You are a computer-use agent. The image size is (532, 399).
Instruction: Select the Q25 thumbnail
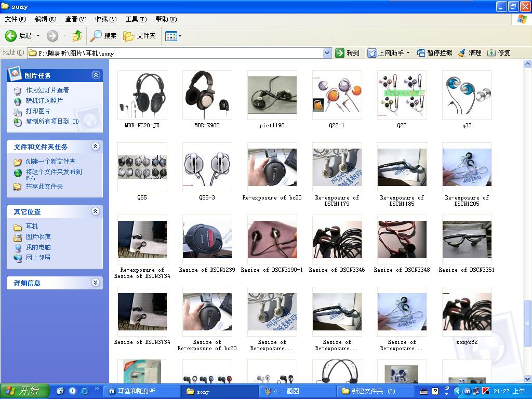[402, 95]
